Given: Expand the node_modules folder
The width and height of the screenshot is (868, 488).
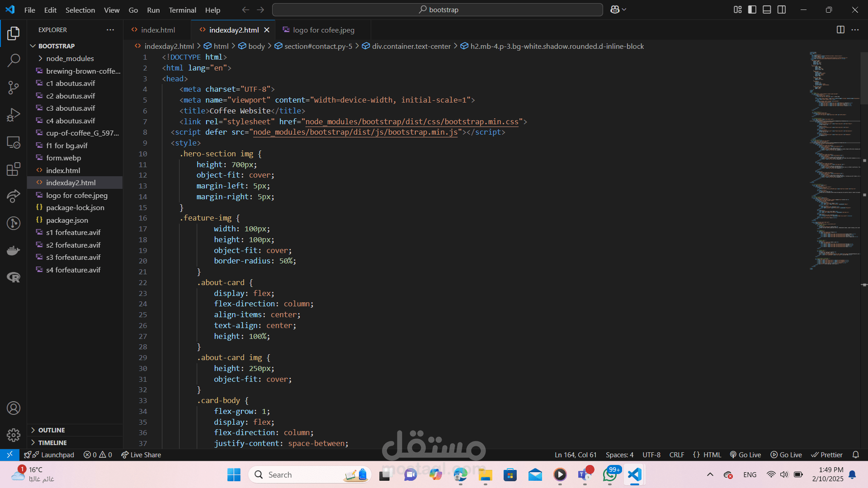Looking at the screenshot, I should tap(70, 58).
